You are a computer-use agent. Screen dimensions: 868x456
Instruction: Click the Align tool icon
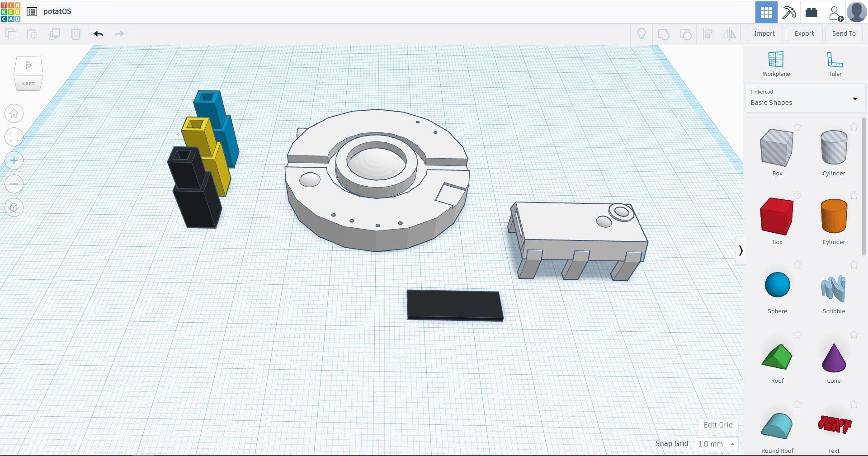coord(708,34)
